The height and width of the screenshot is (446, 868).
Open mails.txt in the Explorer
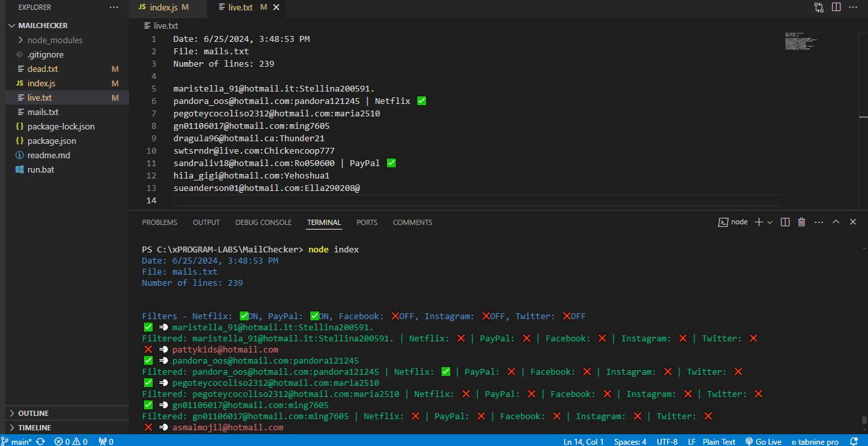coord(43,112)
